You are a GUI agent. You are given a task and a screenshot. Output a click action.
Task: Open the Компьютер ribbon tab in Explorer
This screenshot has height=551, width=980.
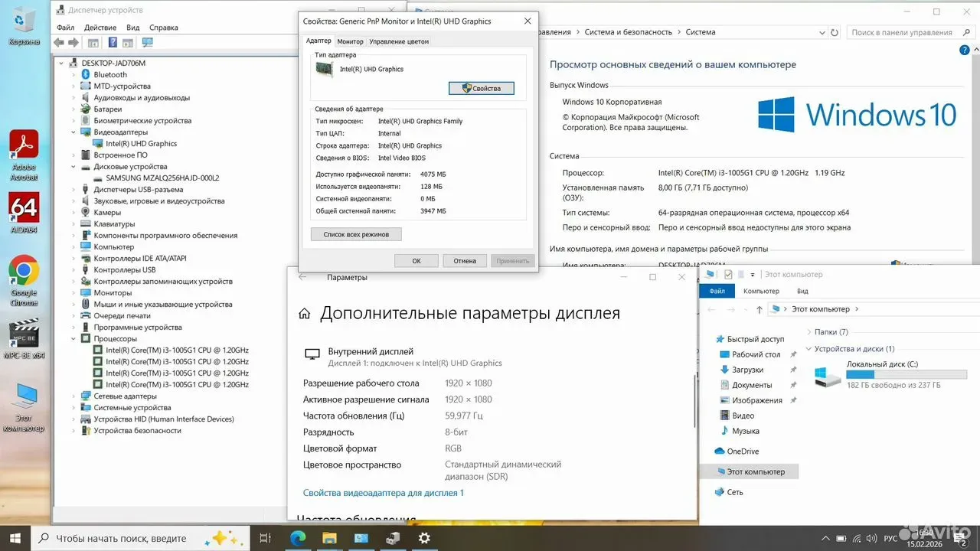coord(761,291)
